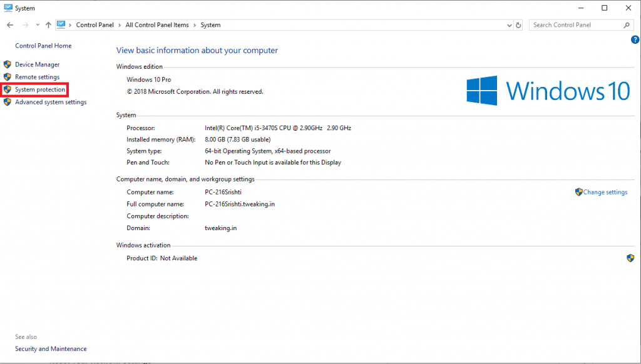This screenshot has width=641, height=364.
Task: Open Control Panel Home
Action: [43, 46]
